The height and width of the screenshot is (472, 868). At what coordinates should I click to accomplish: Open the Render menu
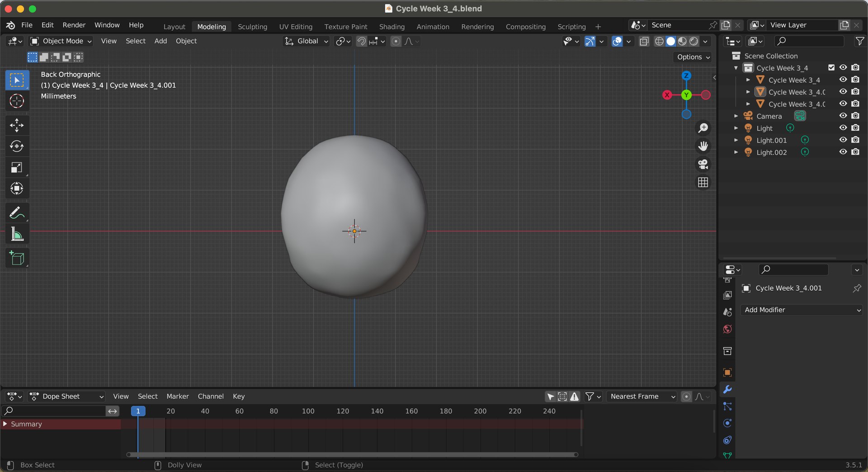[x=74, y=25]
